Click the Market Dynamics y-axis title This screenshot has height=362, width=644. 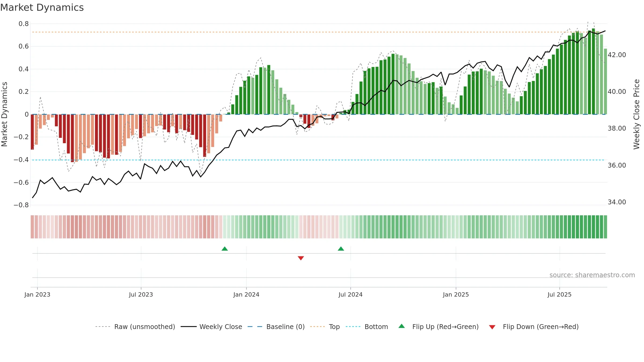4,114
